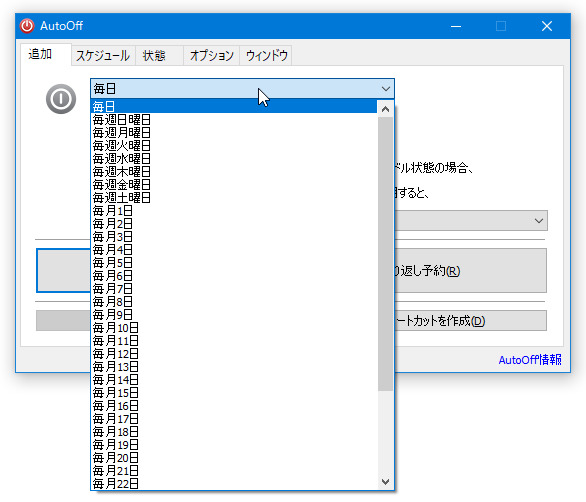This screenshot has height=502, width=586.
Task: Pick 毎月5日 from the list
Action: (234, 263)
